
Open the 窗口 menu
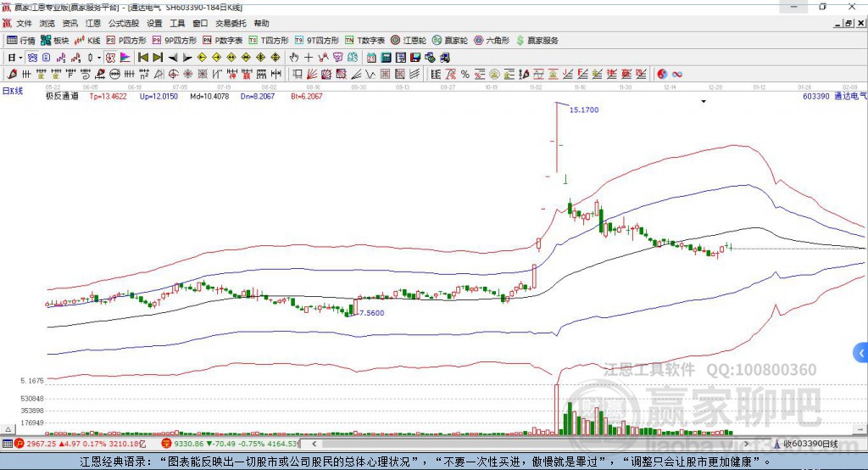(200, 23)
